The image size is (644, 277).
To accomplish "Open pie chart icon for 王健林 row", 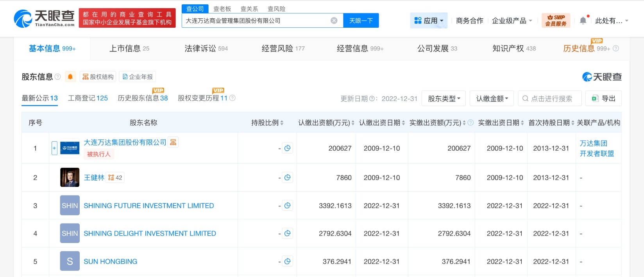I will tap(288, 178).
